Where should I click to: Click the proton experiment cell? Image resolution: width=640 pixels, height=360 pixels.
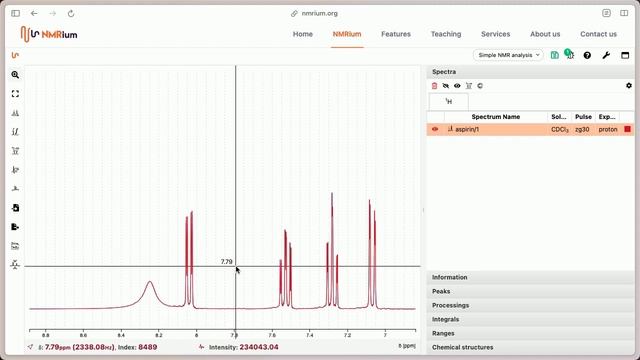[608, 129]
